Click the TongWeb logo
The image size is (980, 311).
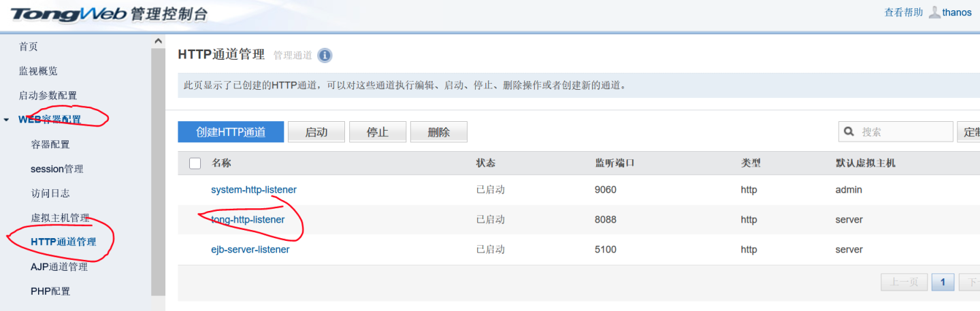point(68,14)
